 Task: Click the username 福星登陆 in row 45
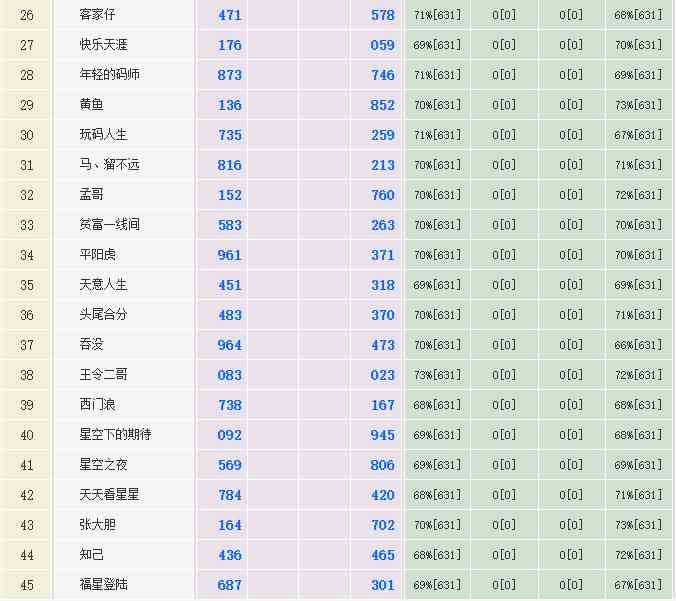click(x=104, y=585)
